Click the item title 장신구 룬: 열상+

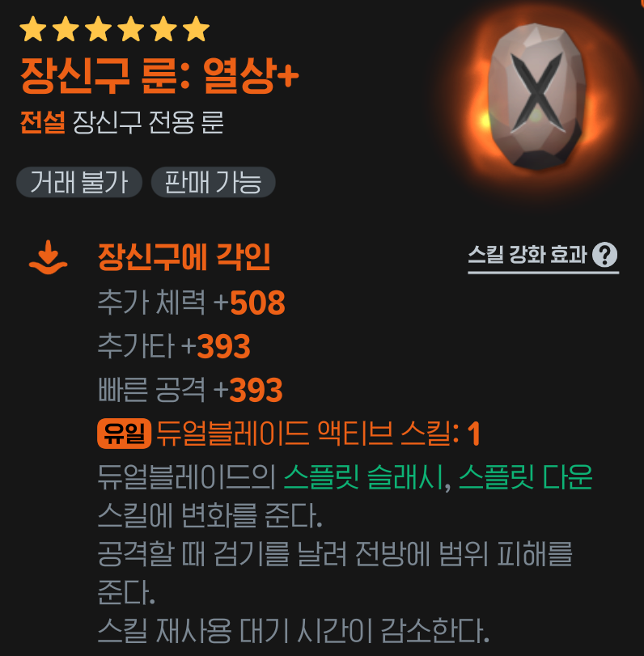tap(159, 76)
